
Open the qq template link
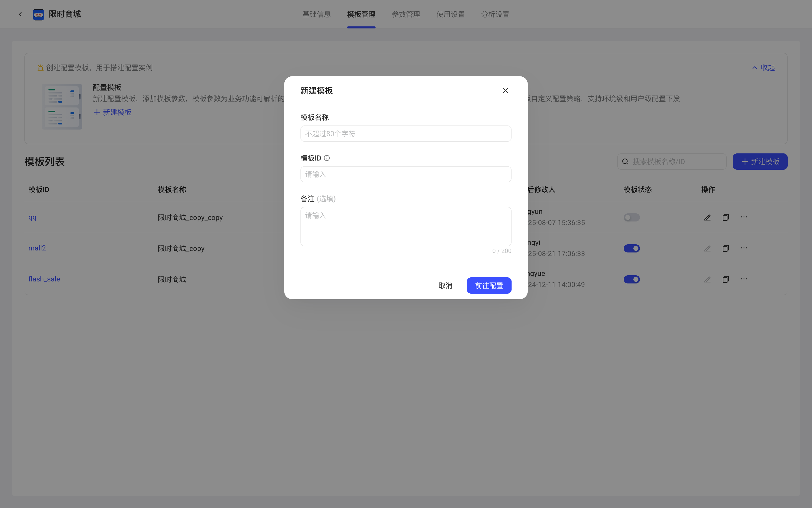click(x=32, y=217)
